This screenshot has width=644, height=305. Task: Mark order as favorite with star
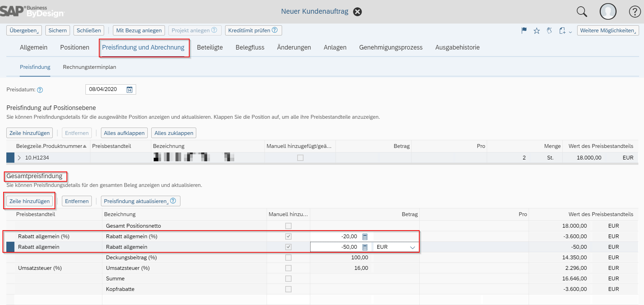536,31
